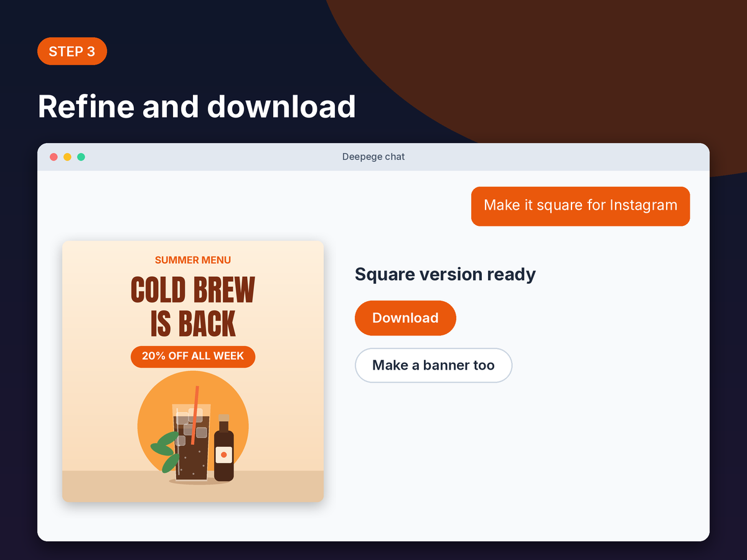
Task: Click the 20% OFF ALL WEEK pill in poster
Action: (x=193, y=357)
